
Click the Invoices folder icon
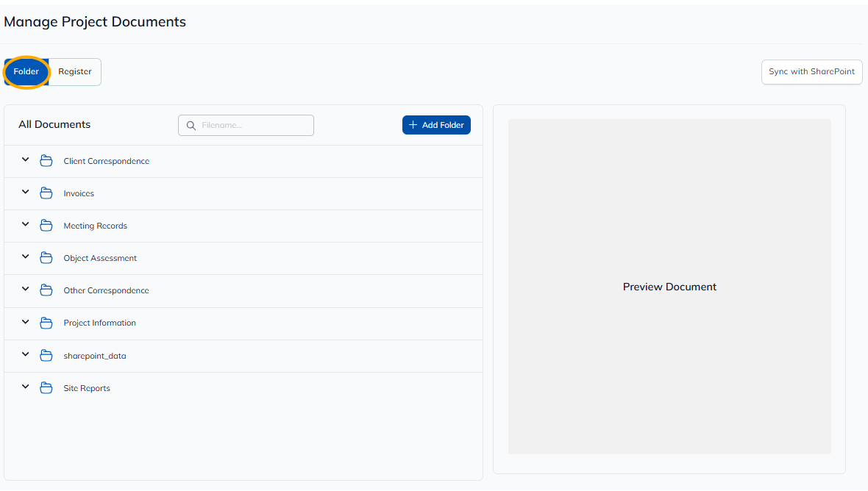[46, 193]
